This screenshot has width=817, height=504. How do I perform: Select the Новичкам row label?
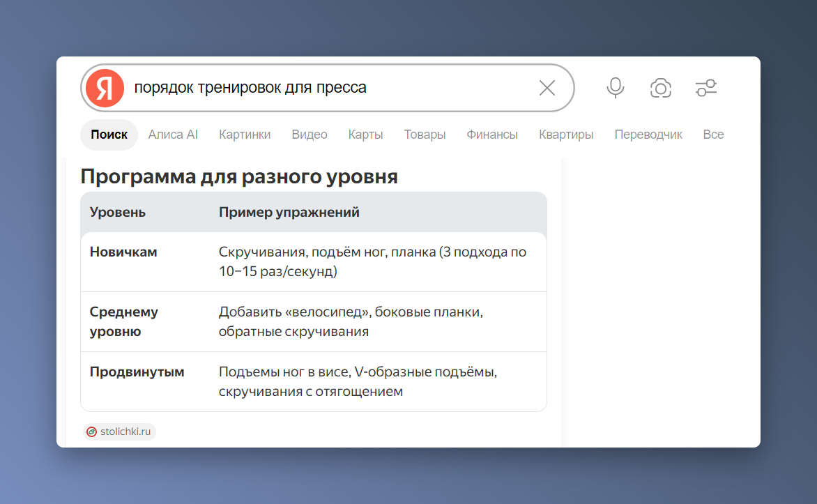pos(123,252)
